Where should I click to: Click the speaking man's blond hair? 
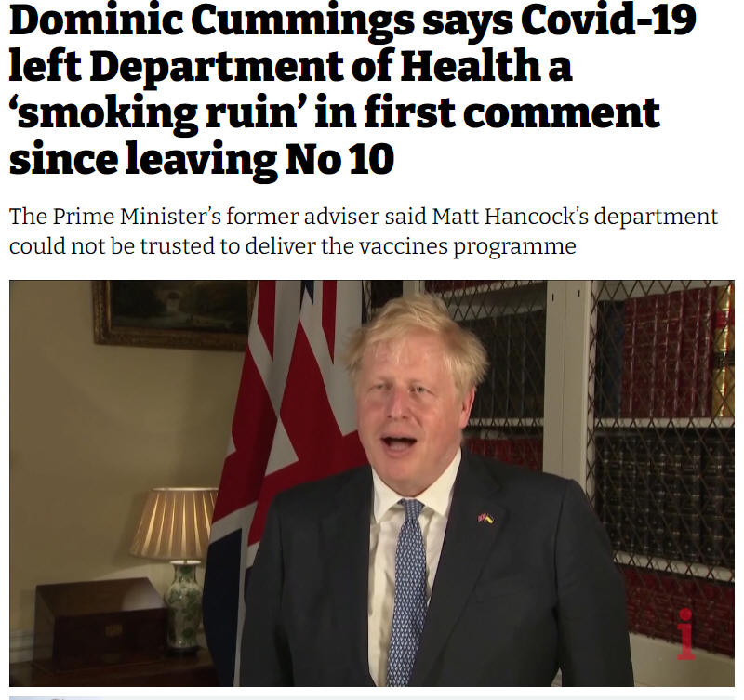(418, 332)
